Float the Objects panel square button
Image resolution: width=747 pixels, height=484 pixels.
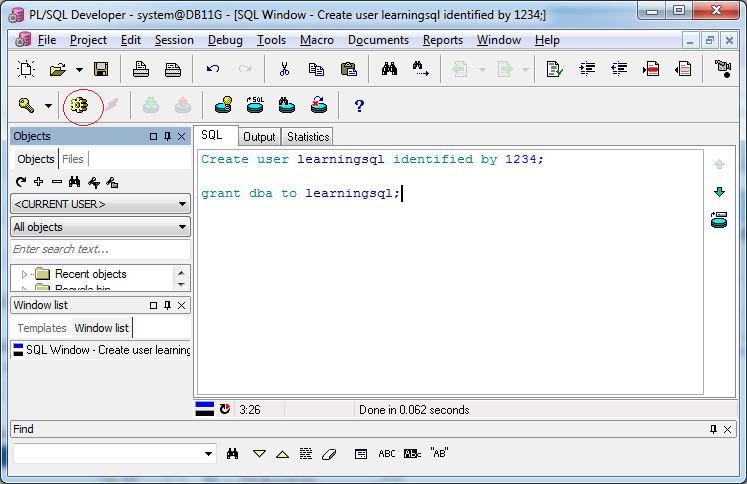point(153,136)
